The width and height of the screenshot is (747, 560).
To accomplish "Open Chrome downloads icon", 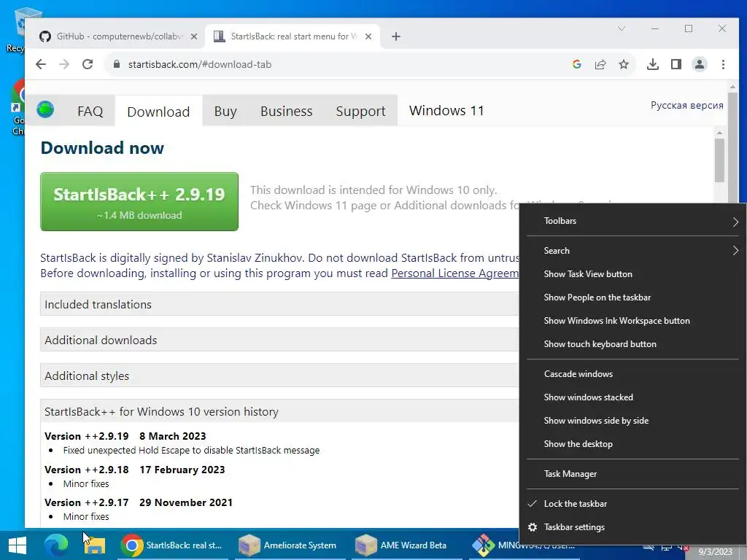I will click(x=653, y=64).
